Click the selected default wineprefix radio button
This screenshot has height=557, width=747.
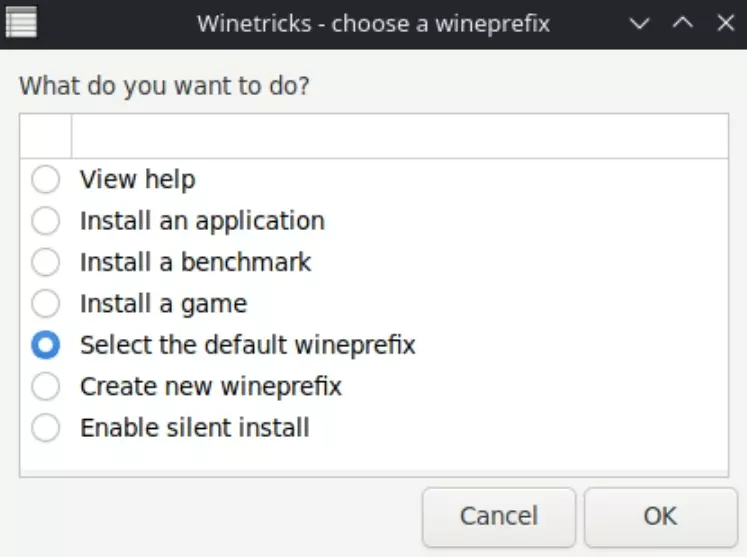46,346
